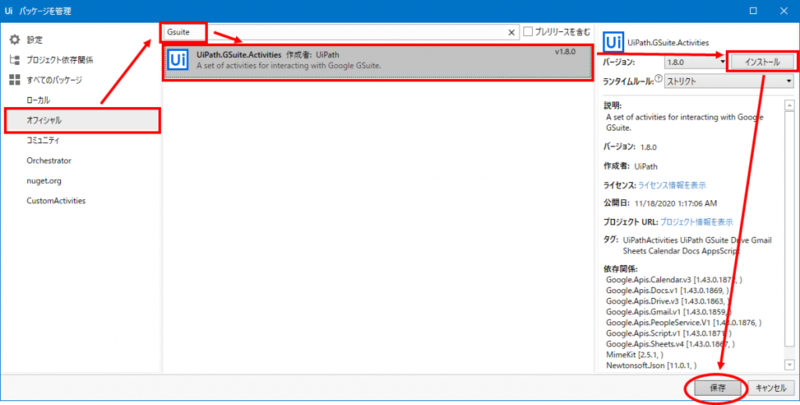Screen dimensions: 800x405
Task: Click the runtime rule info icon
Action: pyautogui.click(x=658, y=79)
